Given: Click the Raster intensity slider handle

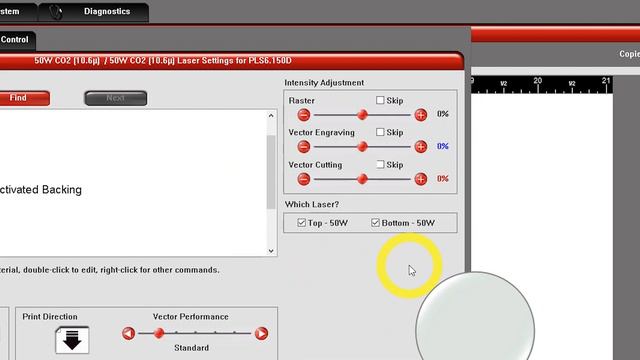Looking at the screenshot, I should pos(362,115).
